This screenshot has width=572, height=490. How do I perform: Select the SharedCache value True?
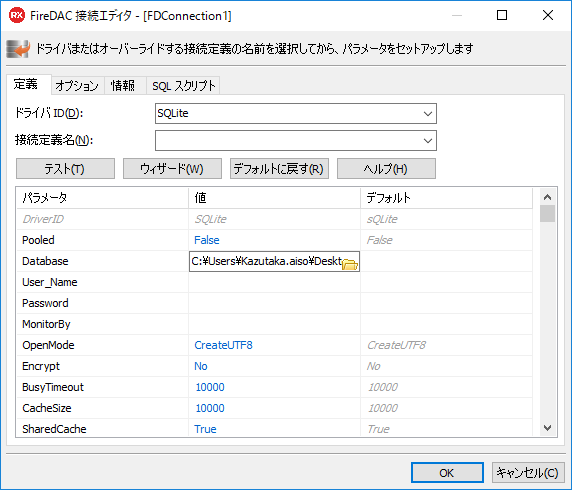(205, 429)
